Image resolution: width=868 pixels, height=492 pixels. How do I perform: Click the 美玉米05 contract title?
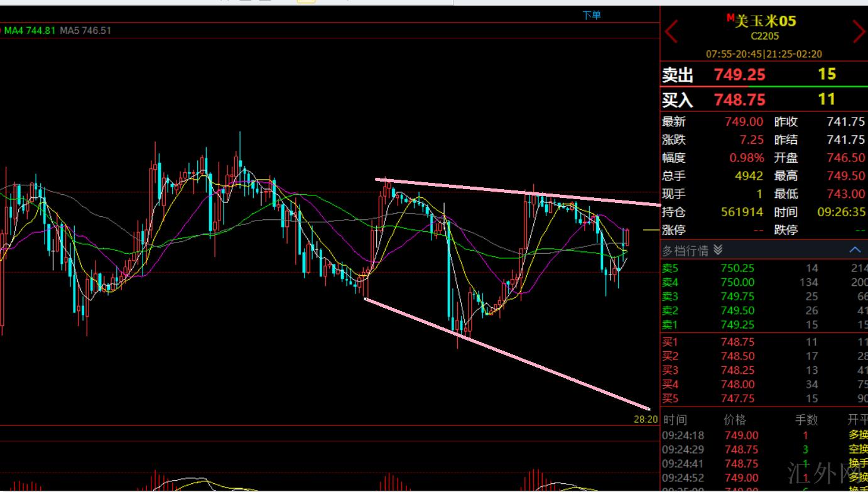tap(765, 21)
